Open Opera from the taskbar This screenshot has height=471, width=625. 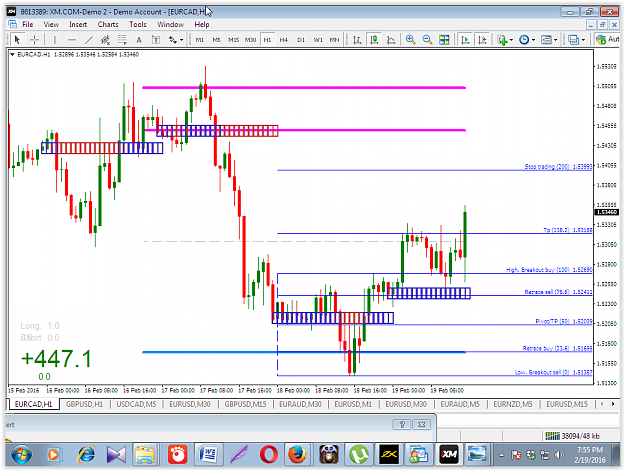[269, 455]
